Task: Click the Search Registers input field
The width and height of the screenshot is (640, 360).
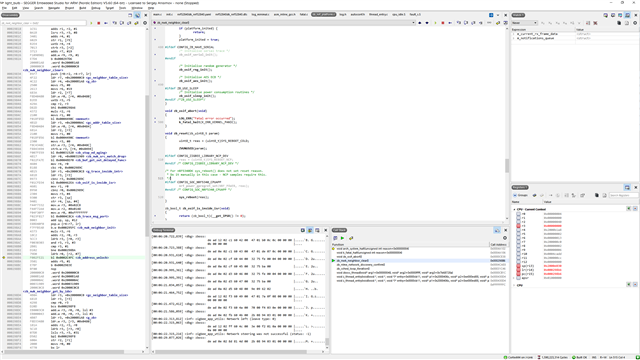Action: [x=623, y=196]
